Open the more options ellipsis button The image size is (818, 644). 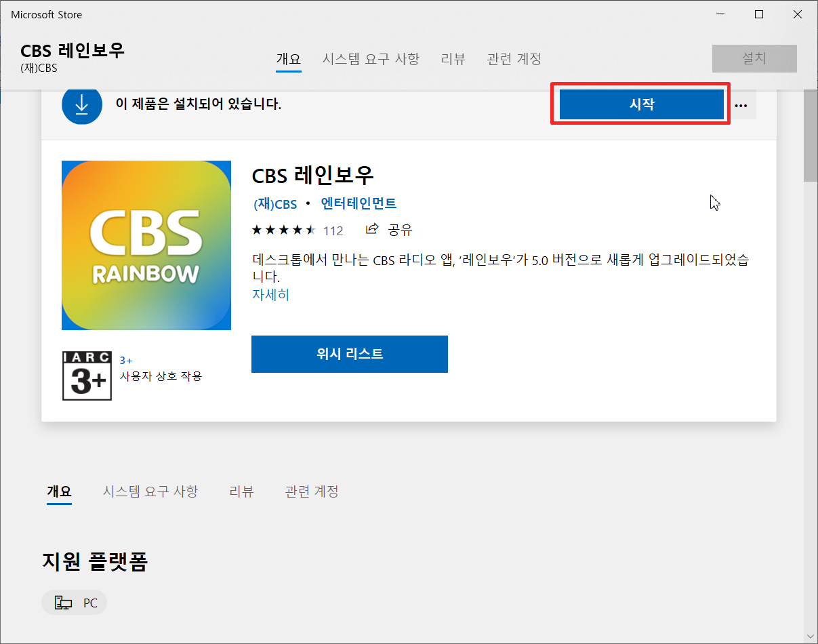[x=741, y=105]
